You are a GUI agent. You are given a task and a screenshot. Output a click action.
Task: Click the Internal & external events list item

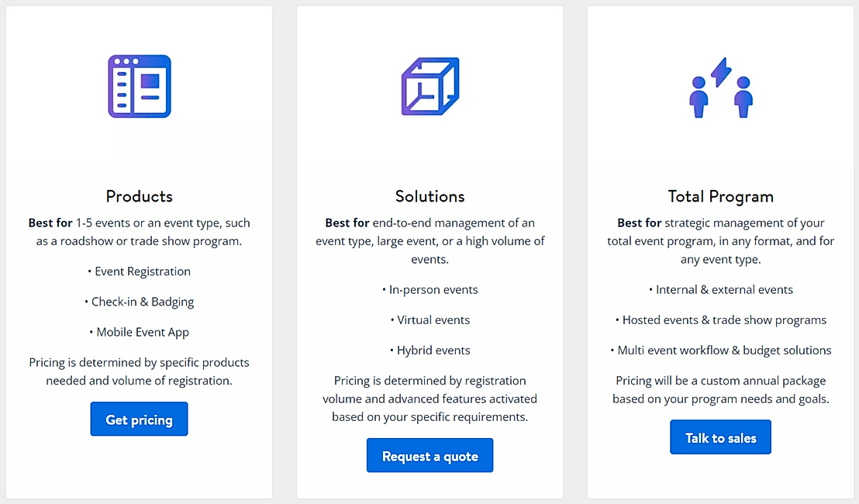(x=720, y=289)
